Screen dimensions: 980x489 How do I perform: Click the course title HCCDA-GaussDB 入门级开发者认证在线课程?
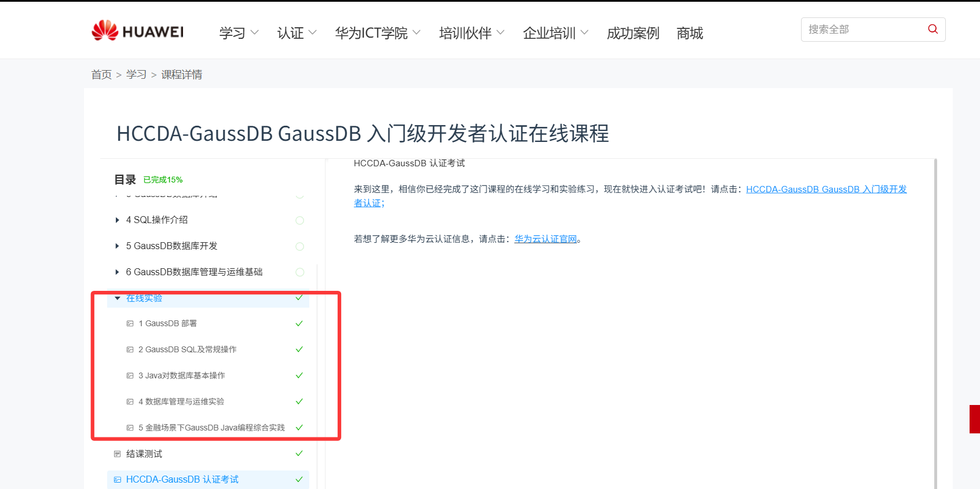coord(363,133)
